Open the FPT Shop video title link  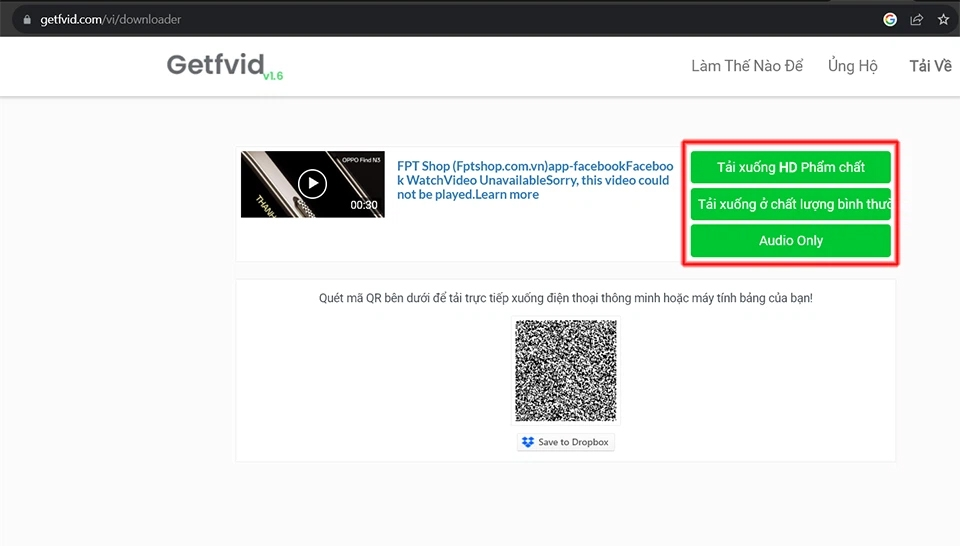click(x=534, y=180)
